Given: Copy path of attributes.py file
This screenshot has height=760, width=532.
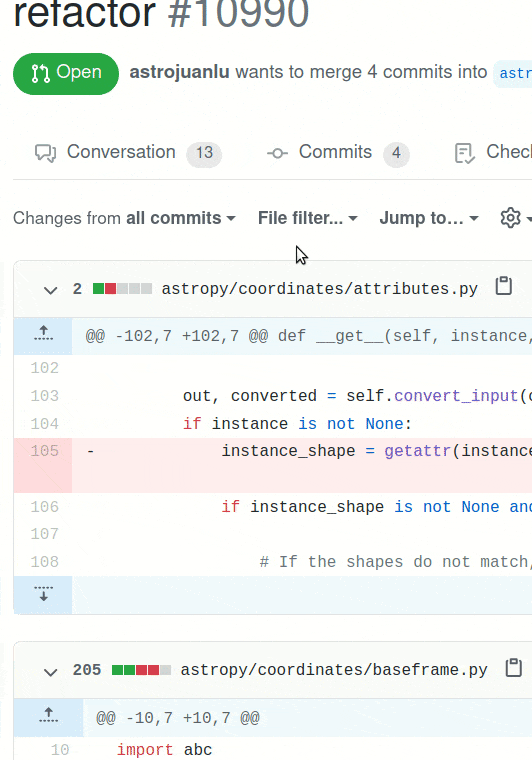Looking at the screenshot, I should point(503,286).
